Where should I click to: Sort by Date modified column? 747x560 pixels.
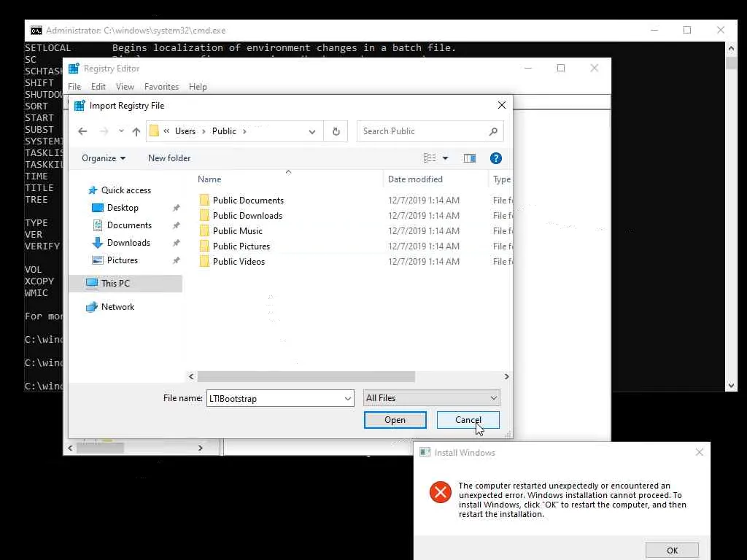[x=415, y=179]
